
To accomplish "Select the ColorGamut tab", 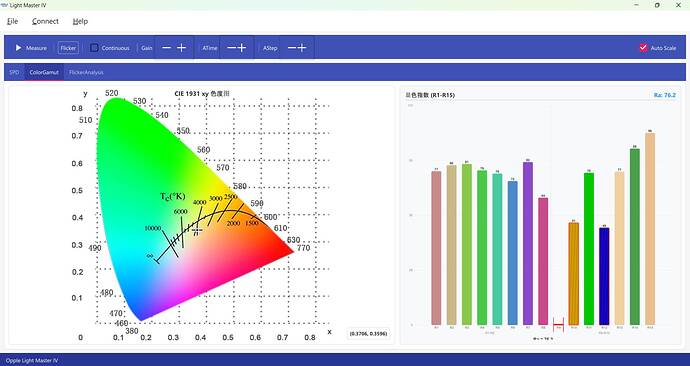I will [x=44, y=72].
